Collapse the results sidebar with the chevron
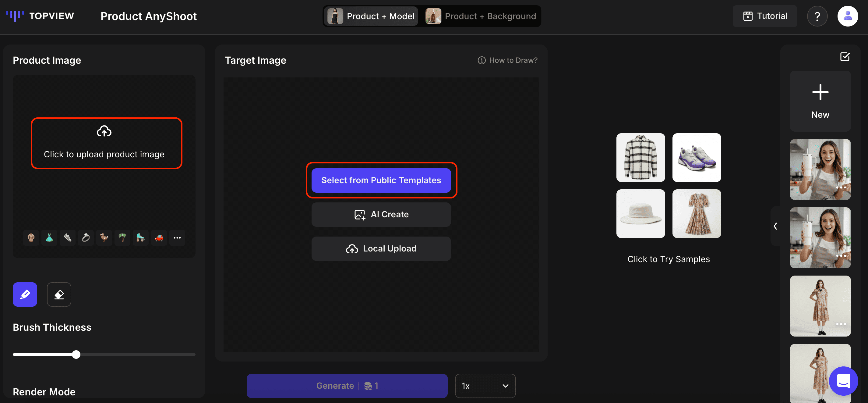Image resolution: width=868 pixels, height=403 pixels. click(775, 226)
